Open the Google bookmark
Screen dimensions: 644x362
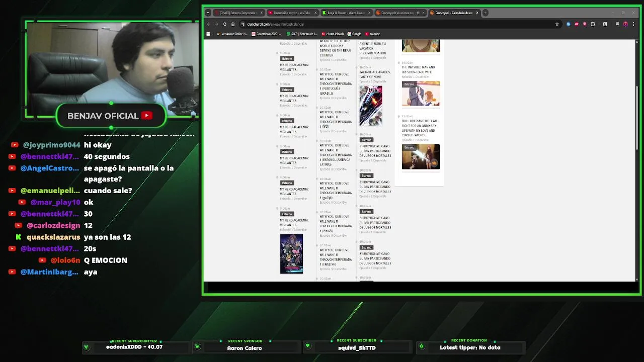click(354, 34)
